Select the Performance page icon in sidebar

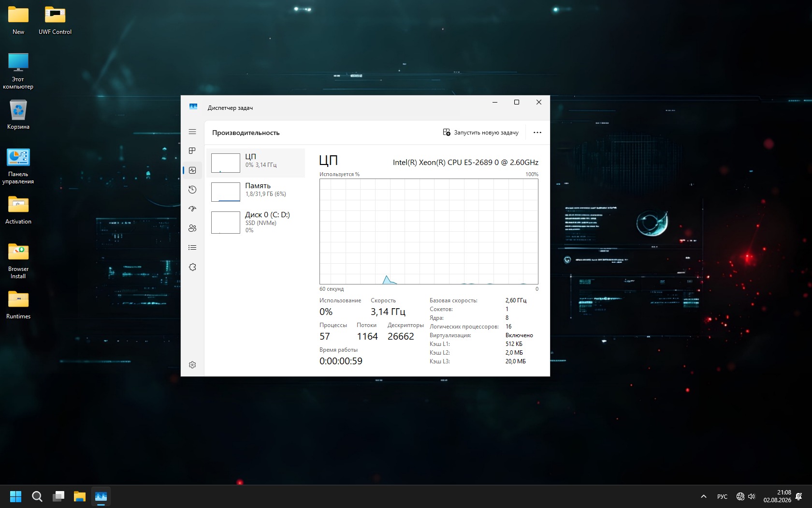point(192,170)
